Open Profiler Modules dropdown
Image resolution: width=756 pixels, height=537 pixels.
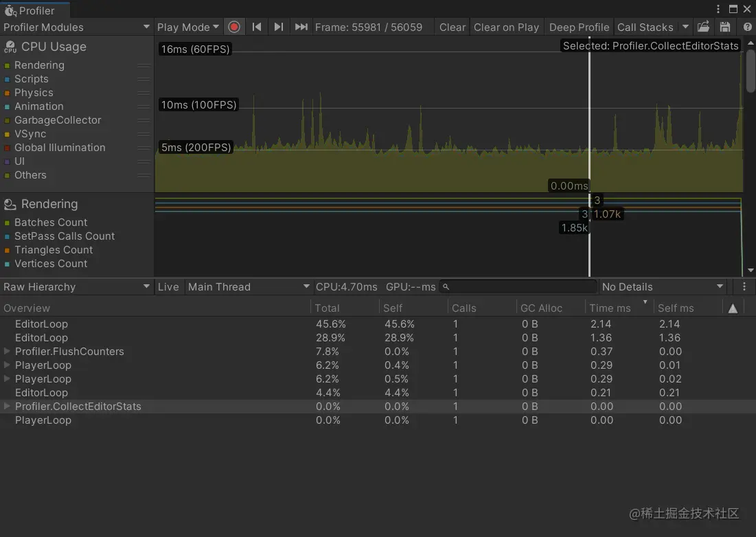[x=77, y=27]
